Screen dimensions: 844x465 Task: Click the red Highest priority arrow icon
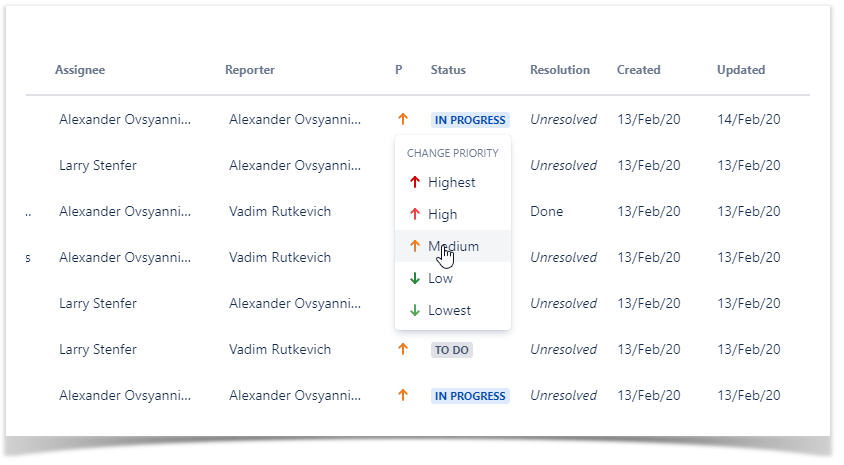click(x=415, y=182)
